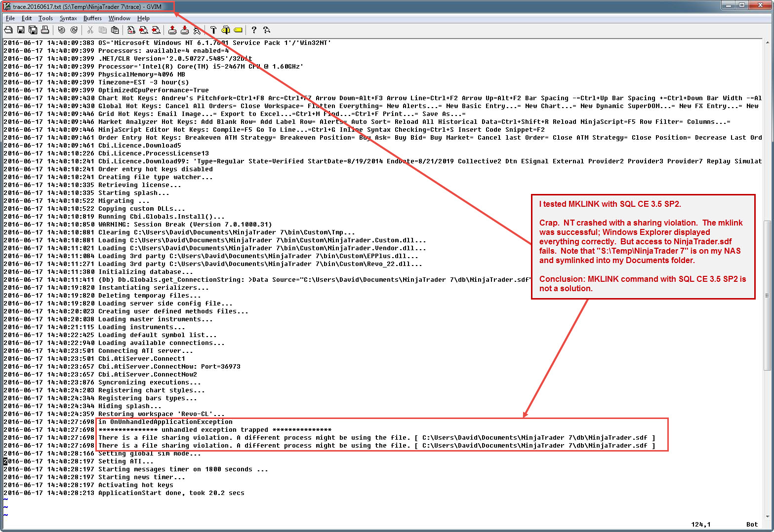
Task: Paste from clipboard using toolbar icon
Action: point(115,30)
